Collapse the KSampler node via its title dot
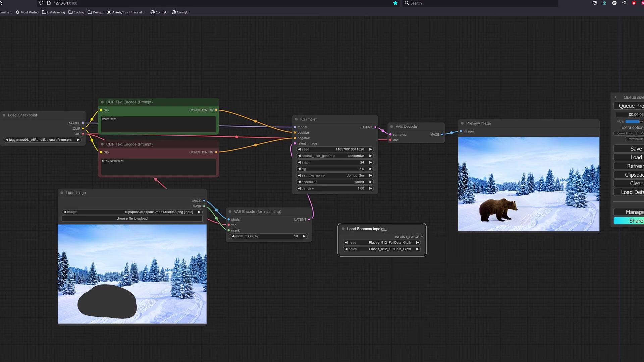This screenshot has height=362, width=644. [296, 119]
